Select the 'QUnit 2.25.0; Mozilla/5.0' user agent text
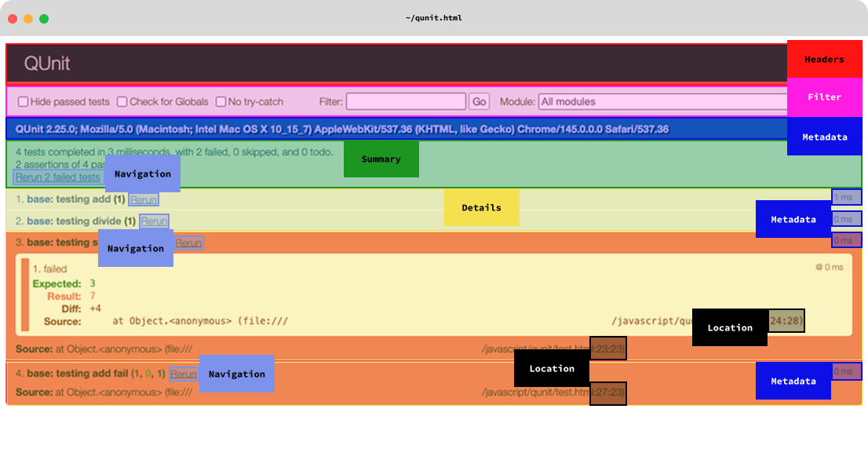868x460 pixels. click(x=342, y=130)
